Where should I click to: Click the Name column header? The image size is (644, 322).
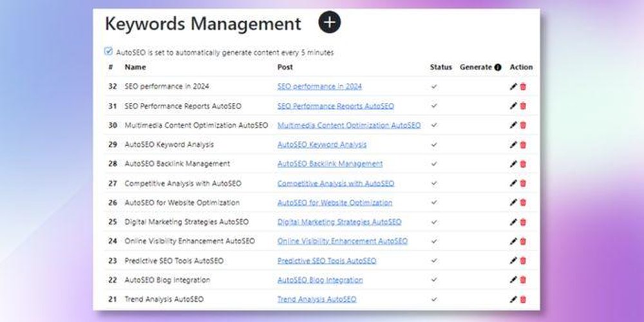coord(135,67)
